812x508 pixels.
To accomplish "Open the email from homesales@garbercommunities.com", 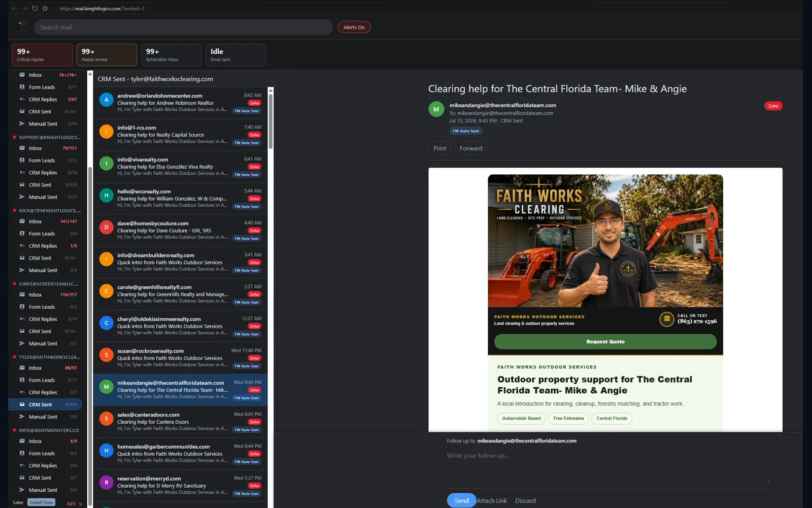I will point(180,454).
